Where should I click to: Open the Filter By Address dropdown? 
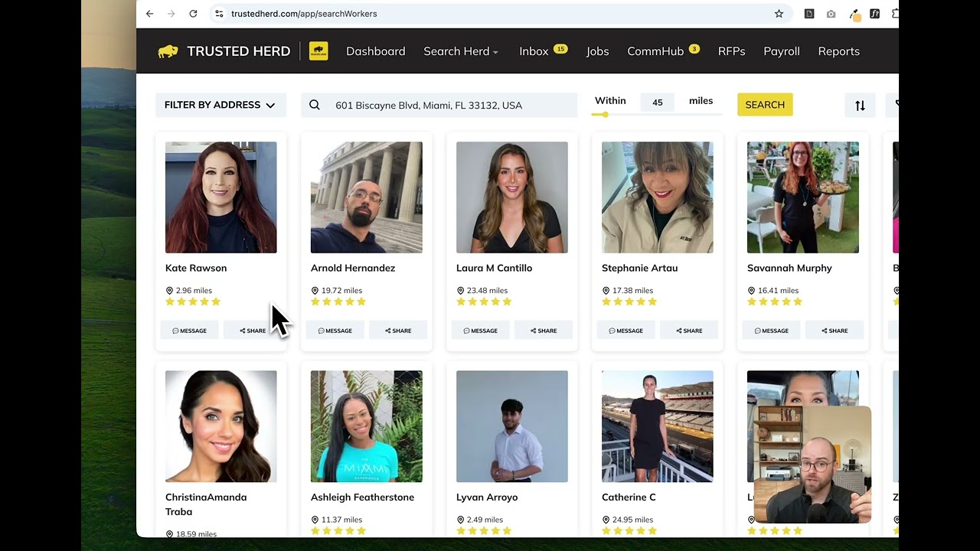click(x=220, y=105)
